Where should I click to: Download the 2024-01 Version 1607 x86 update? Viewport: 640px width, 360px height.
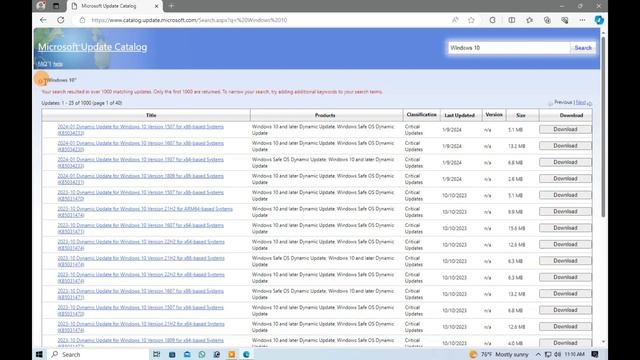[x=565, y=146]
